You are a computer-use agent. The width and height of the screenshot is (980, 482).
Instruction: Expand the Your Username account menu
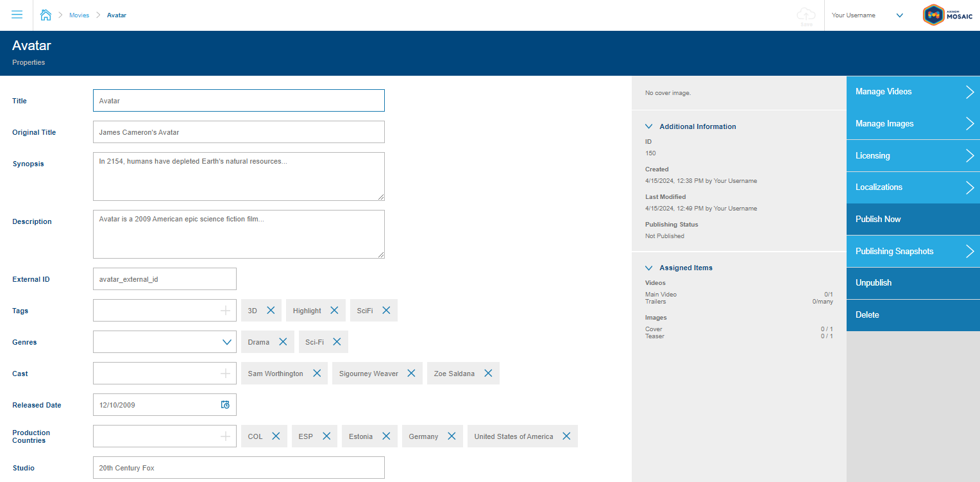click(899, 15)
